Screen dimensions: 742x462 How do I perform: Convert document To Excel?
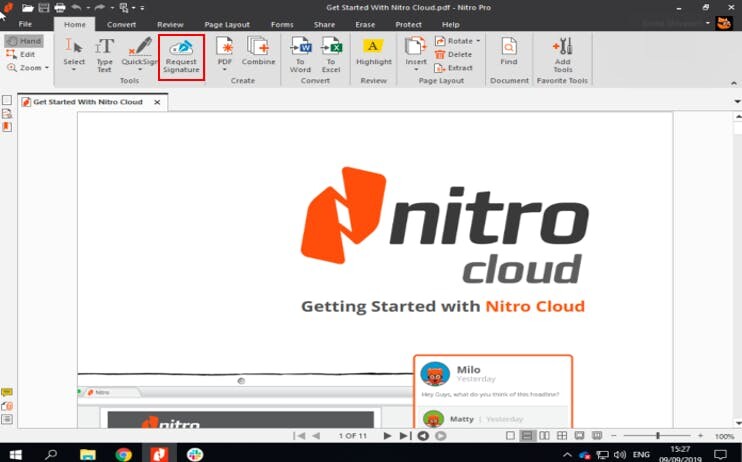pos(331,54)
